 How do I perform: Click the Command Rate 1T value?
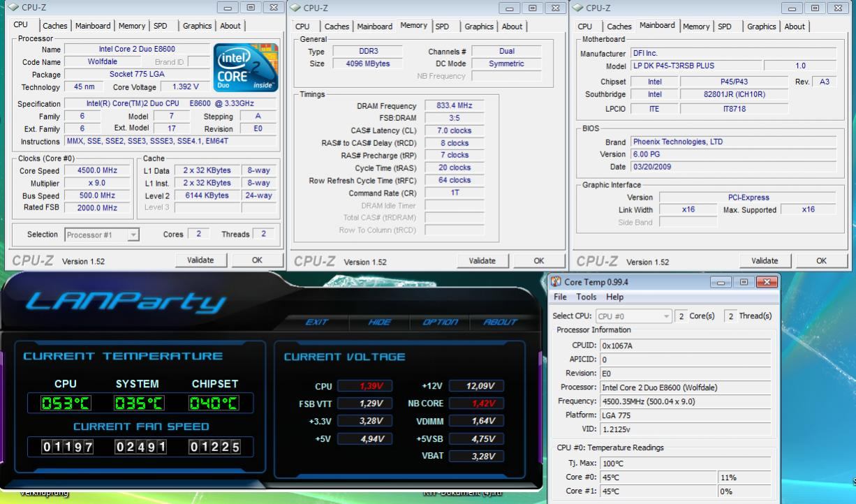[454, 193]
